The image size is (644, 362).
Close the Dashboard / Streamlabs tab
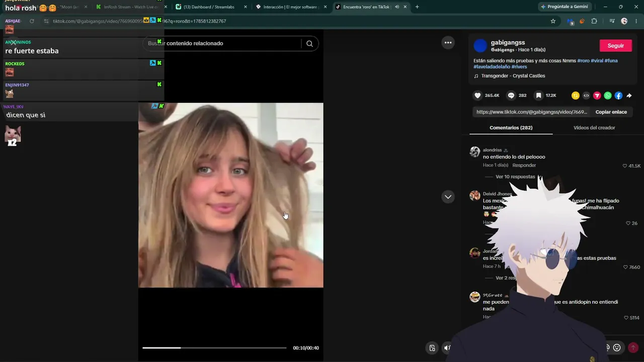[246, 7]
